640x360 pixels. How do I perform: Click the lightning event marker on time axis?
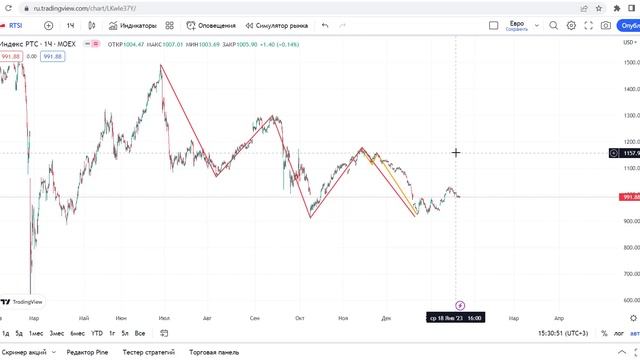tap(460, 305)
